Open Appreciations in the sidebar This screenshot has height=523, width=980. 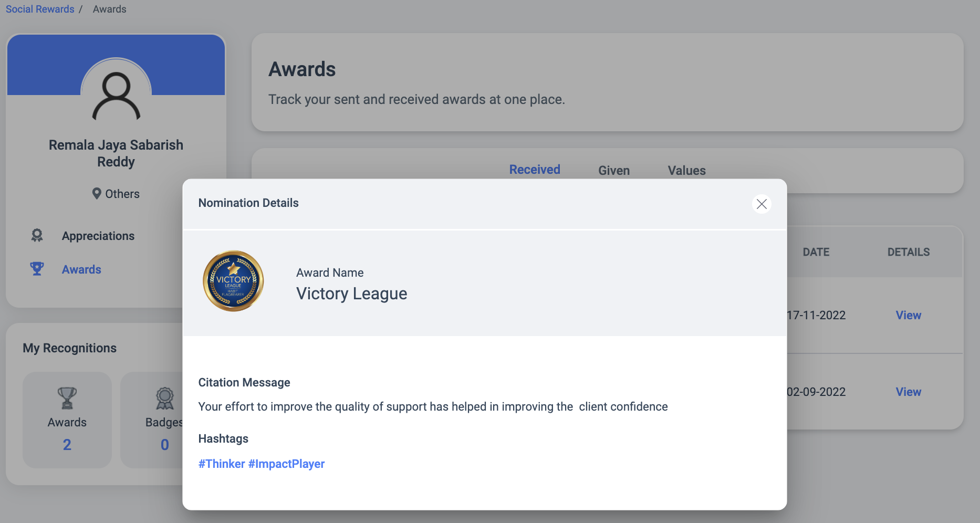click(98, 236)
